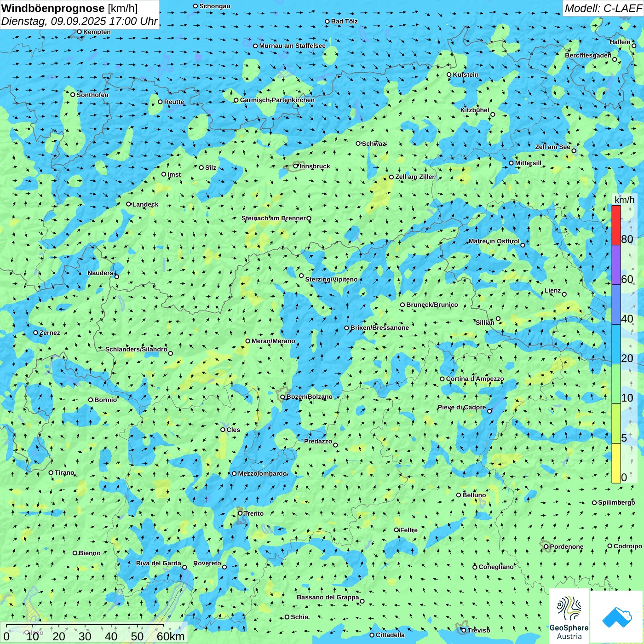Select the Innsbruck city label

coord(315,166)
